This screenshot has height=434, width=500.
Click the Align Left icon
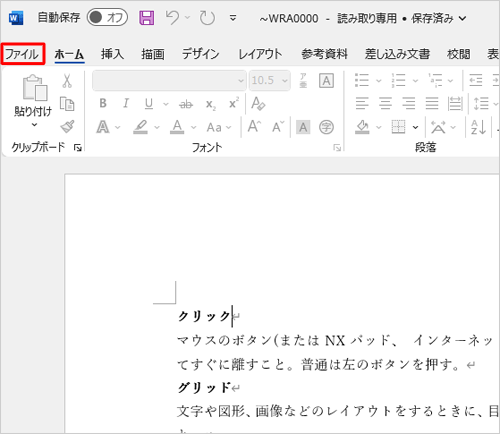[x=362, y=103]
